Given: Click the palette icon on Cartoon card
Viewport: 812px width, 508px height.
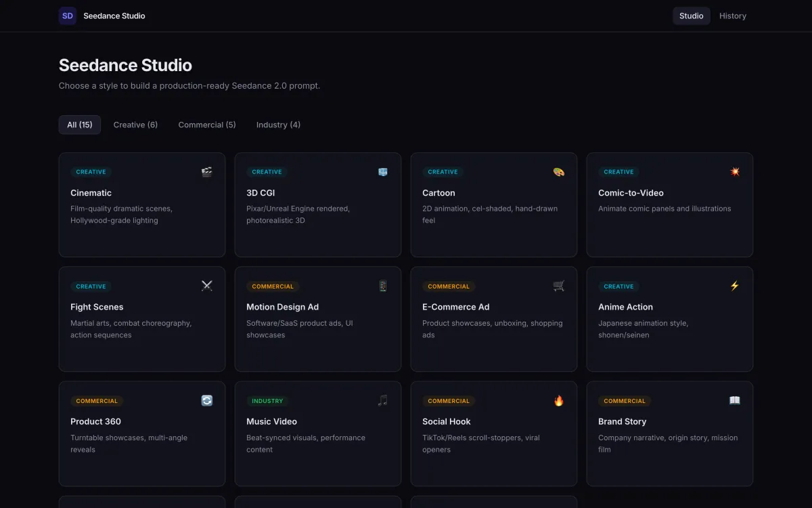Looking at the screenshot, I should point(559,172).
